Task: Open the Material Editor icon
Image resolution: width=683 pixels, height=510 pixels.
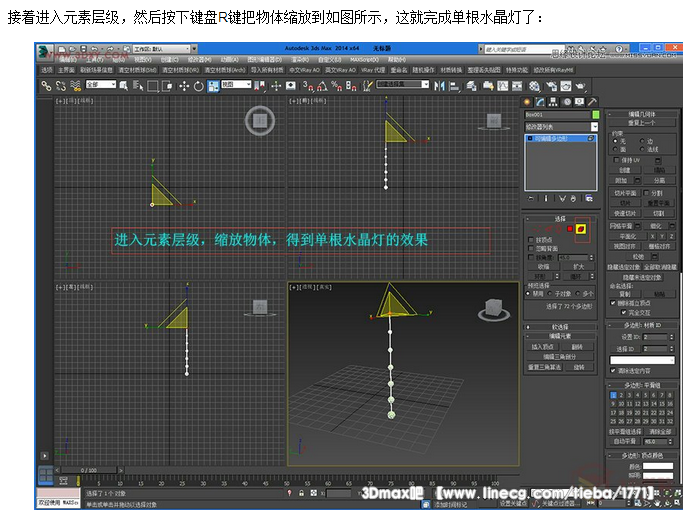Action: [x=534, y=86]
